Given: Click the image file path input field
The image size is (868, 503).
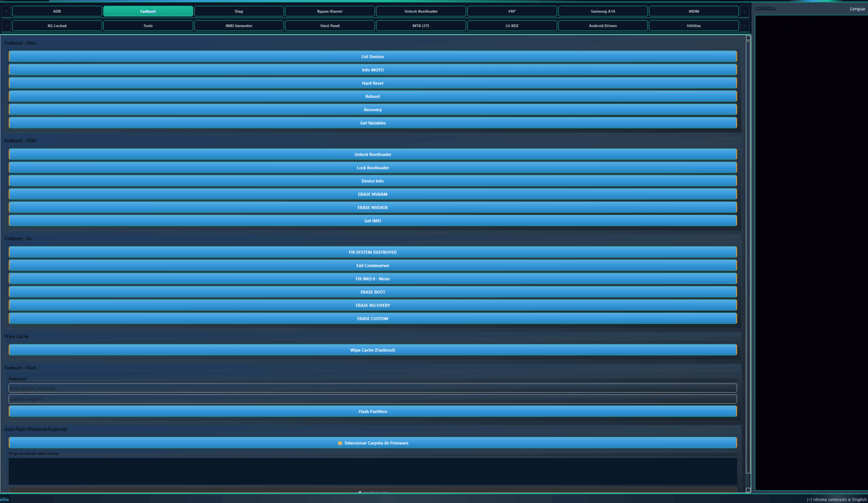Looking at the screenshot, I should (x=373, y=399).
